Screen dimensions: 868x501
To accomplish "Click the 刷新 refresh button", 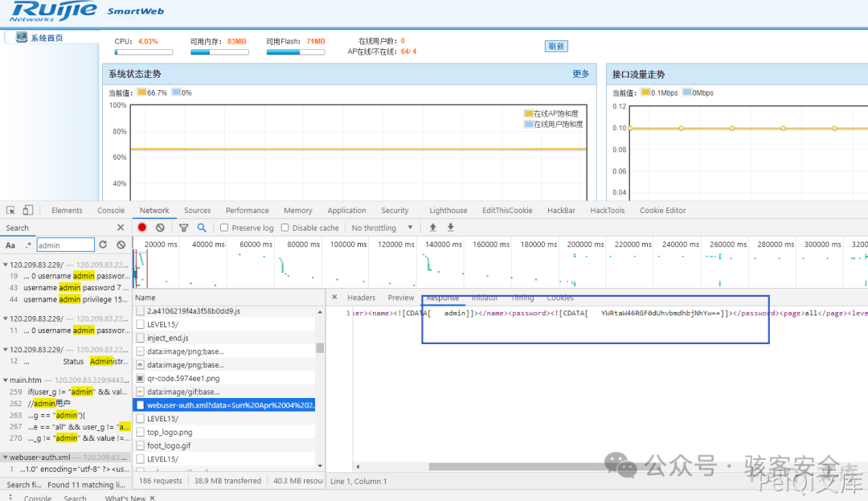I will tap(556, 47).
